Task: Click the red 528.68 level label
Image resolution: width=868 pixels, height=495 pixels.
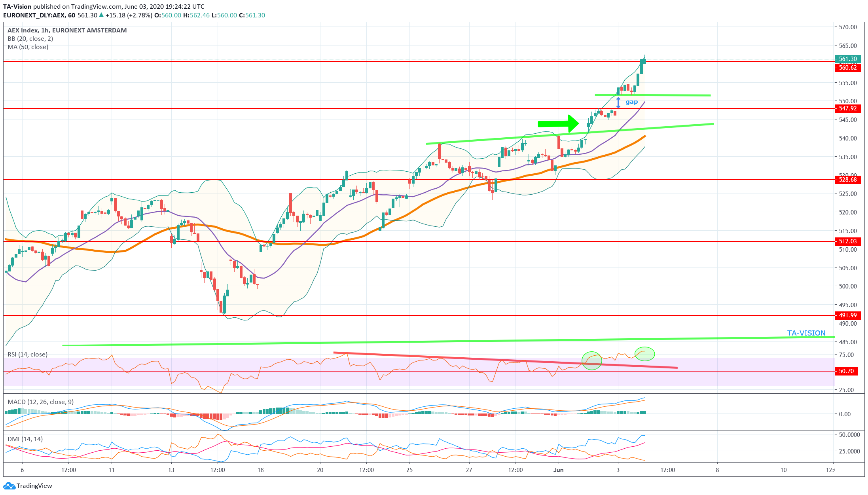Action: click(x=847, y=180)
